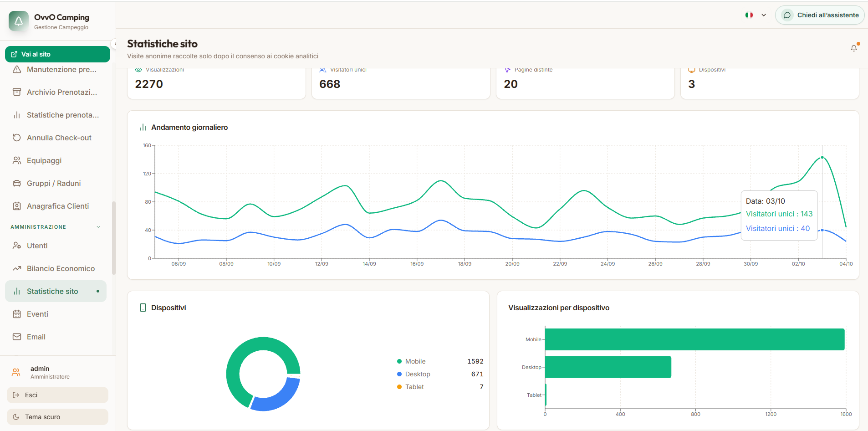Click the 668 visitatori unici value
The width and height of the screenshot is (868, 431).
[330, 84]
